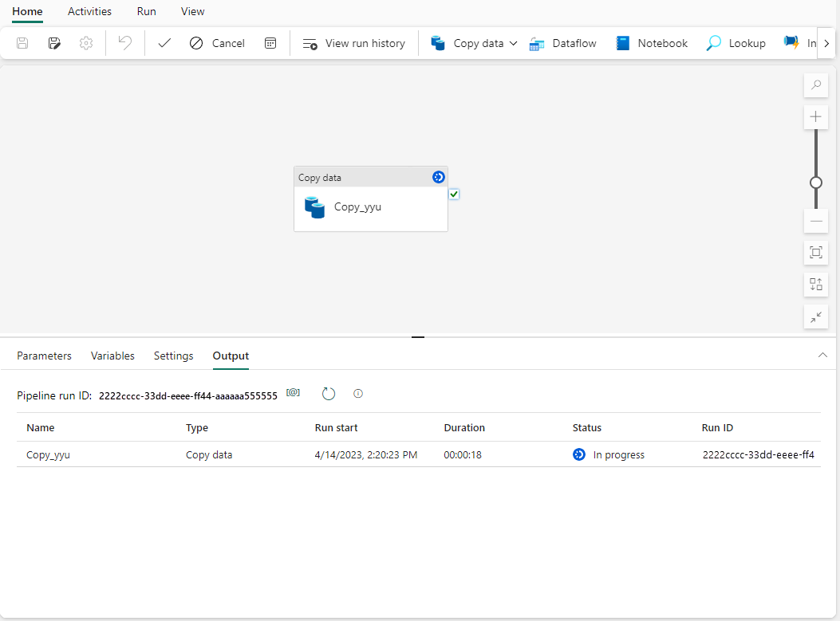Click the Undo arrow icon

point(124,43)
